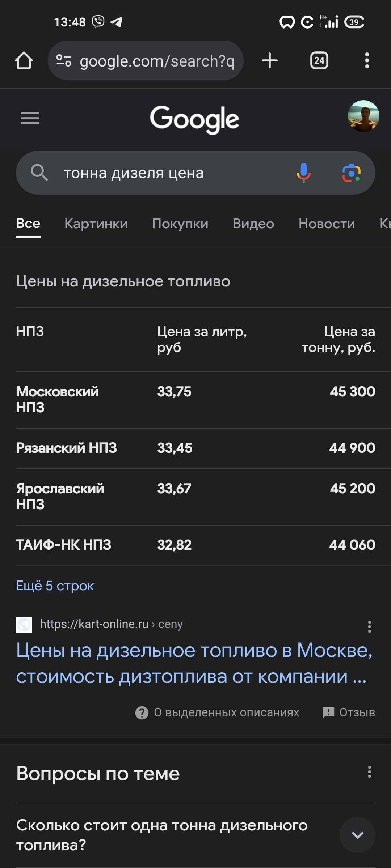The width and height of the screenshot is (391, 868).
Task: Select the Видео search tab
Action: pyautogui.click(x=253, y=224)
